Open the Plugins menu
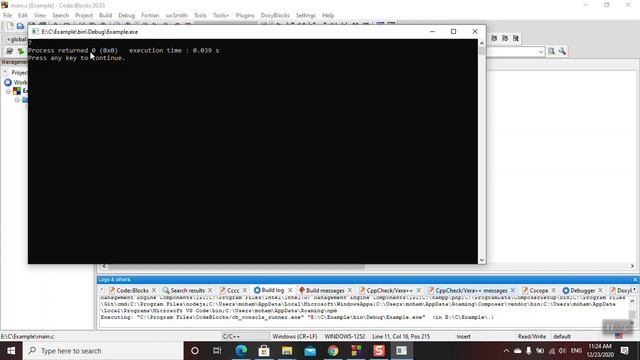 click(245, 16)
